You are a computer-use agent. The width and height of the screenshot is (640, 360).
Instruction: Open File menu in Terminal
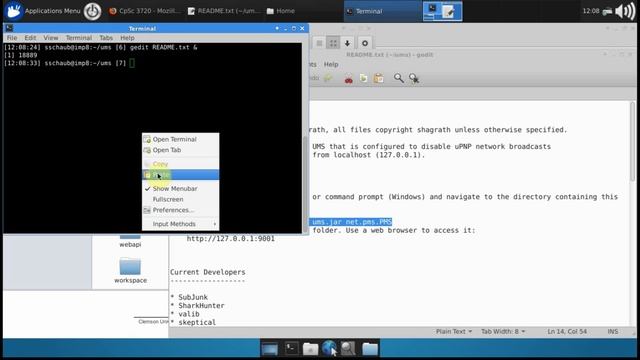pos(12,38)
